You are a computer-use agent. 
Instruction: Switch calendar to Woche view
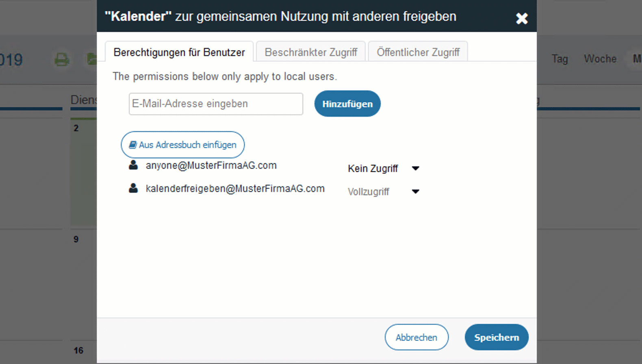pos(600,59)
